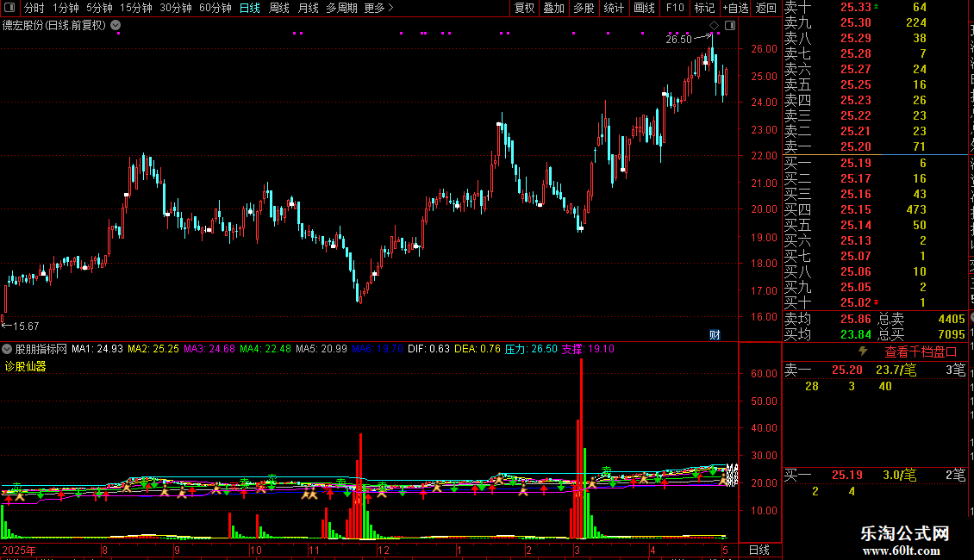The width and height of the screenshot is (974, 560).
Task: Click the 买均 price 23.84
Action: 855,334
